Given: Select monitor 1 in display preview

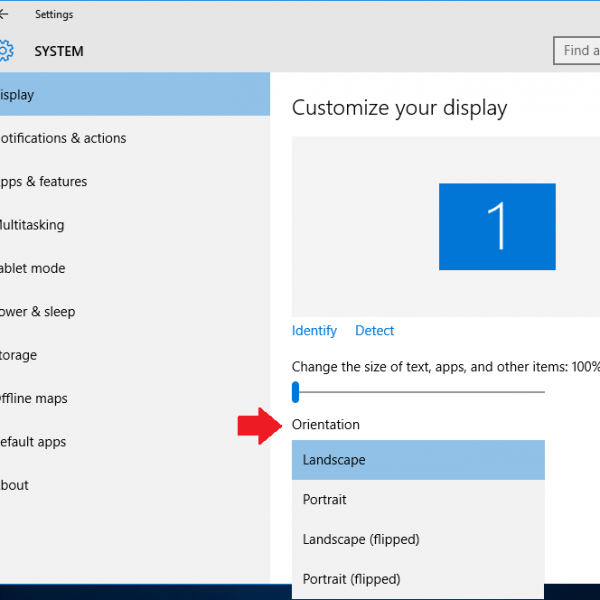Looking at the screenshot, I should click(497, 227).
